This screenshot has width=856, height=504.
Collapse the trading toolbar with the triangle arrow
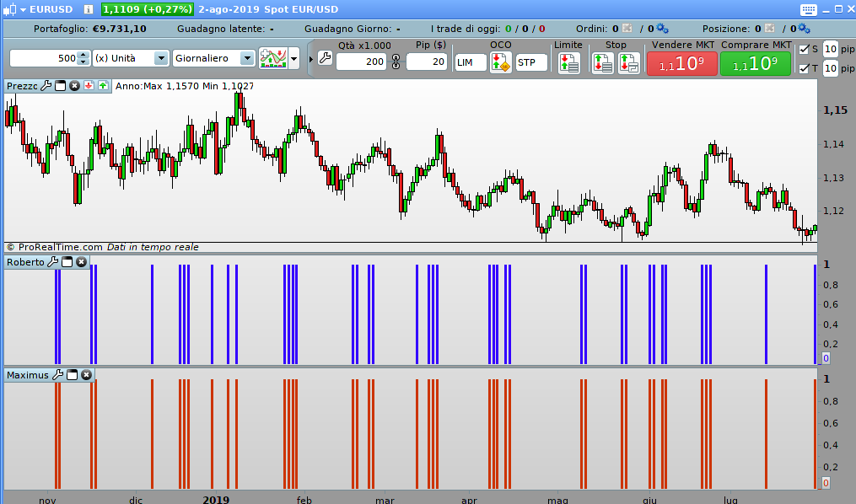[311, 58]
